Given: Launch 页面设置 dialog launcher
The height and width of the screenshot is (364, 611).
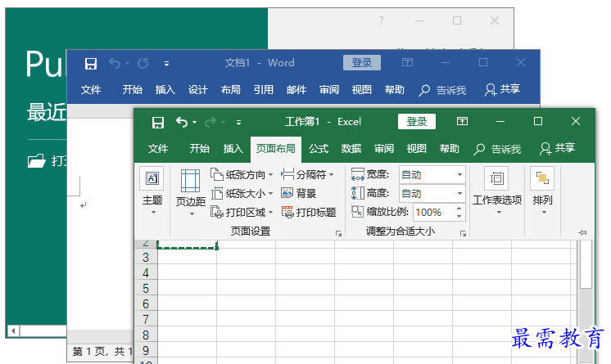Looking at the screenshot, I should point(338,234).
